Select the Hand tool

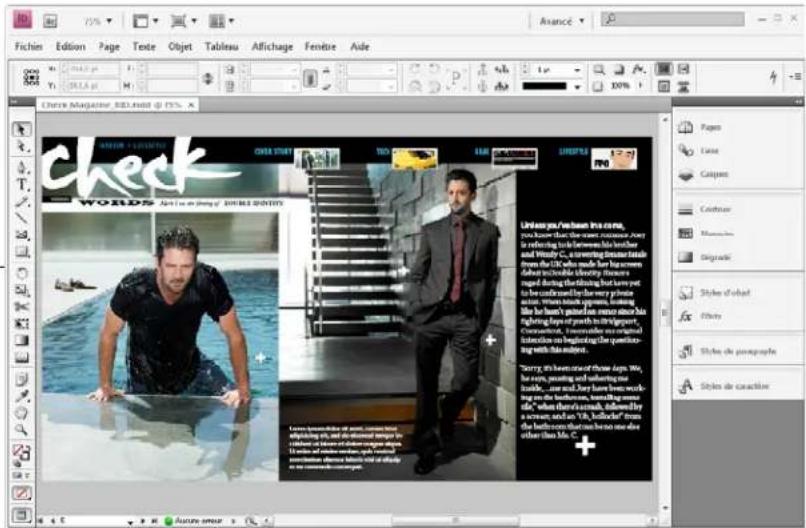click(x=22, y=413)
